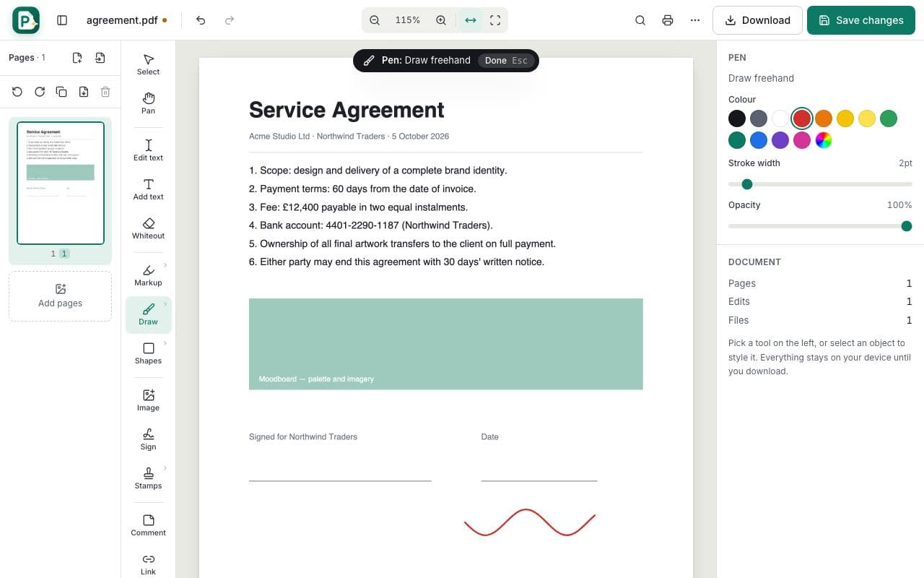Open the Sign tool
Viewport: 924px width, 578px height.
coord(148,439)
